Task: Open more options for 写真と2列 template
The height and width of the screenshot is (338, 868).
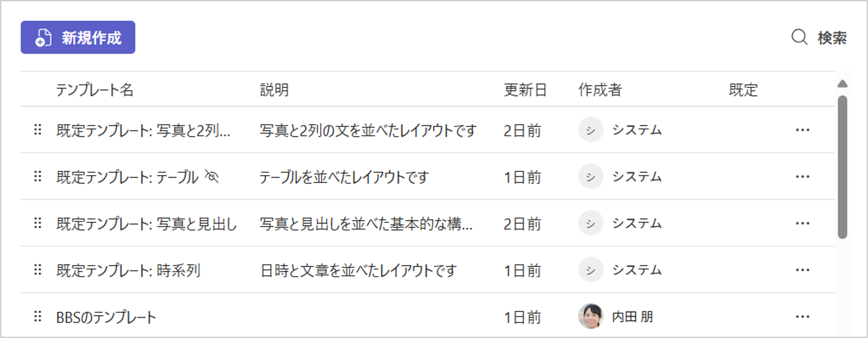Action: pos(802,130)
